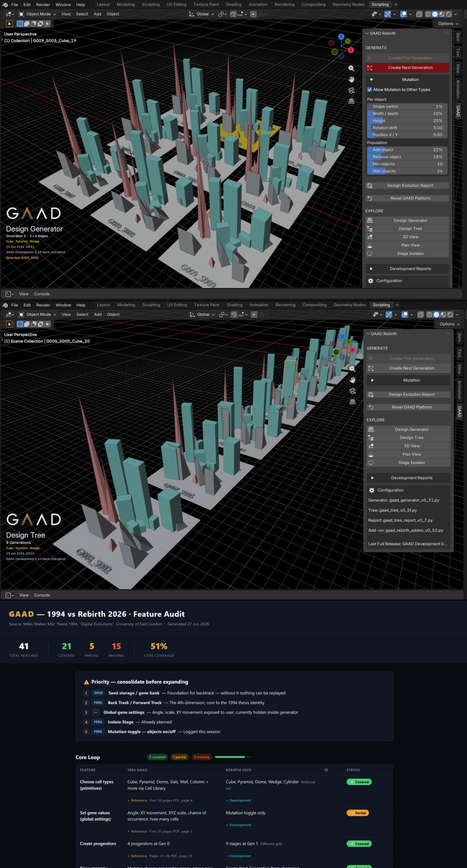The width and height of the screenshot is (467, 868).
Task: Choose Extend selection mode icon in Design Generator window
Action: [27, 24]
